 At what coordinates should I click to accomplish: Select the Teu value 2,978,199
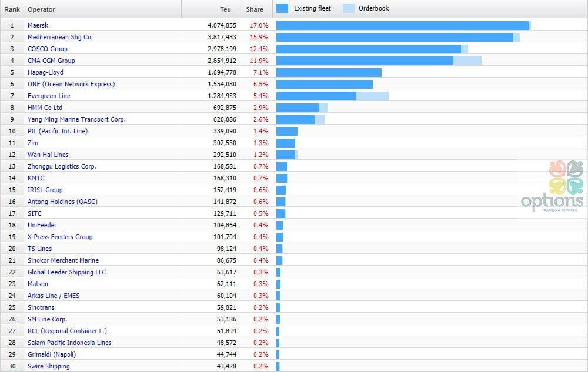[x=222, y=49]
